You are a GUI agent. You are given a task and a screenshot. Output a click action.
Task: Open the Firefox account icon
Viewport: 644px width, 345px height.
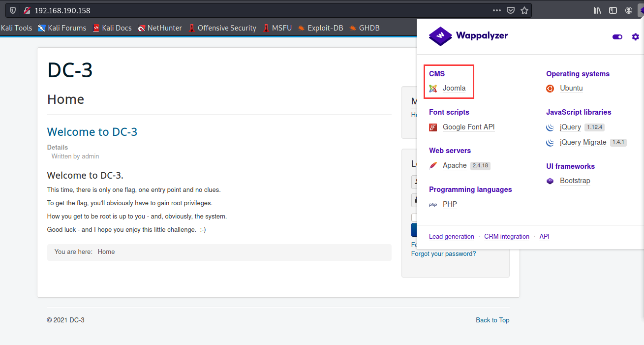629,10
